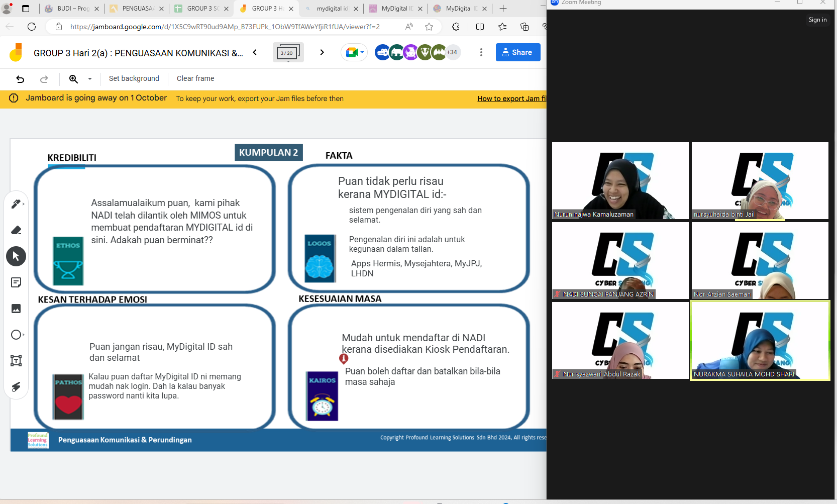Select the Pen tool in Jamboard sidebar
The width and height of the screenshot is (837, 504).
(x=16, y=204)
